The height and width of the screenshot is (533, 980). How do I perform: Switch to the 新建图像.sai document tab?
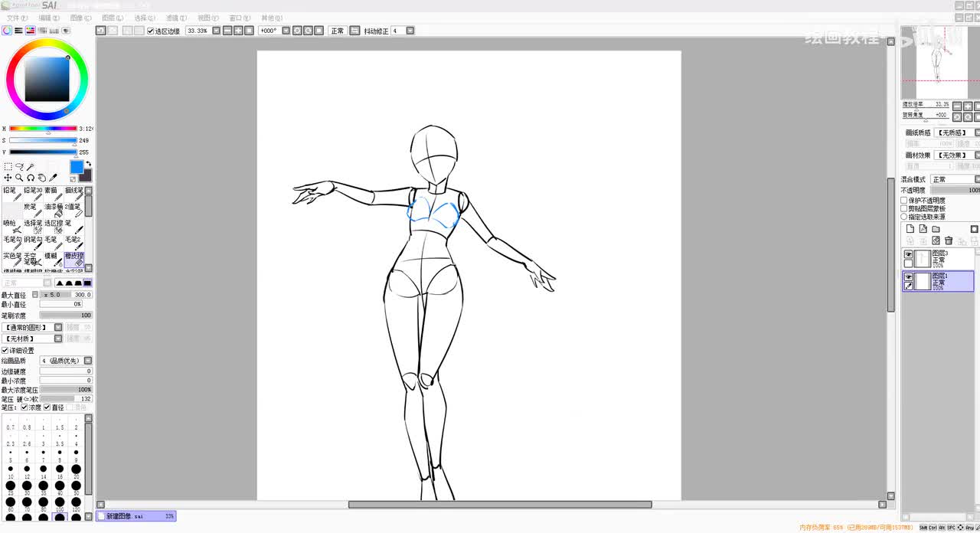pyautogui.click(x=136, y=516)
